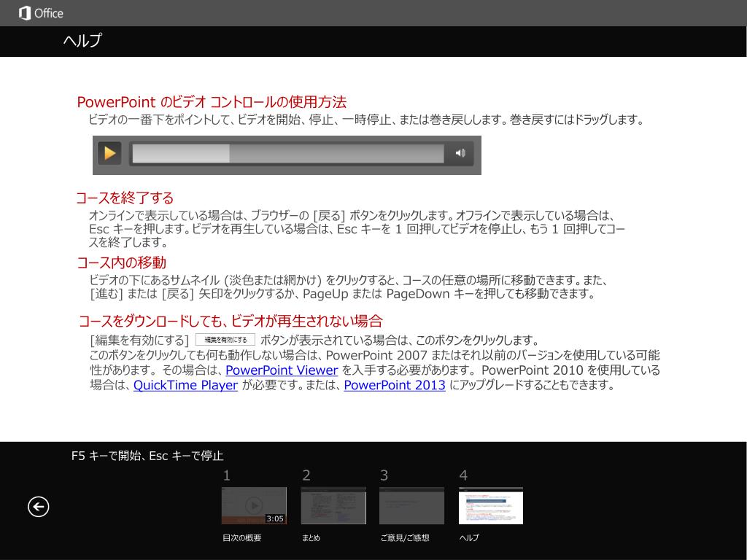
Task: Select the ヘルプ label below thumbnail 4
Action: click(x=469, y=538)
